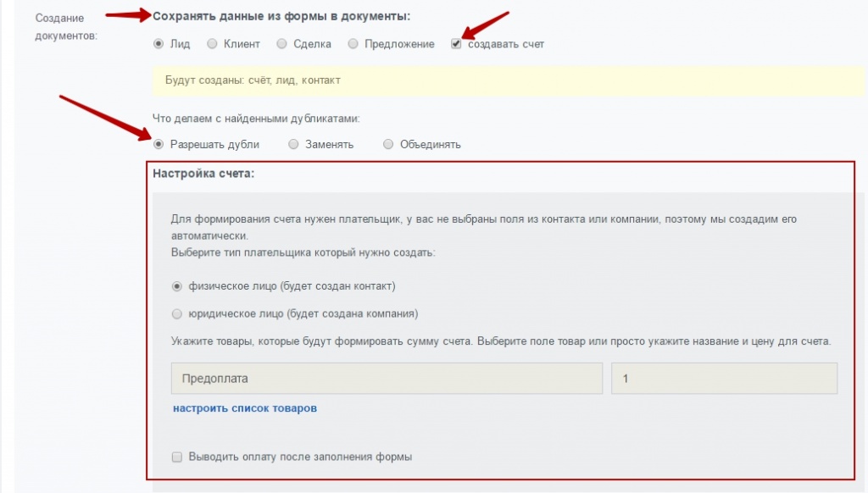This screenshot has width=868, height=493.
Task: Pick the Предложение radio button
Action: pyautogui.click(x=353, y=44)
